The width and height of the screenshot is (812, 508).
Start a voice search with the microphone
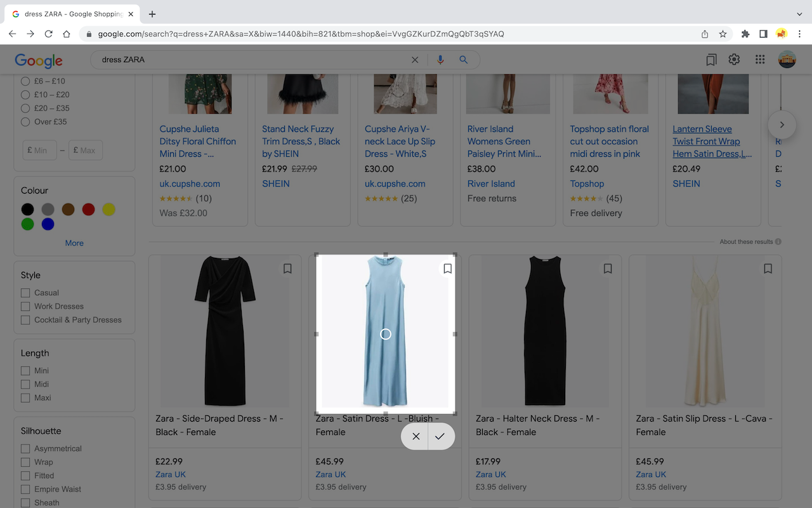(441, 60)
